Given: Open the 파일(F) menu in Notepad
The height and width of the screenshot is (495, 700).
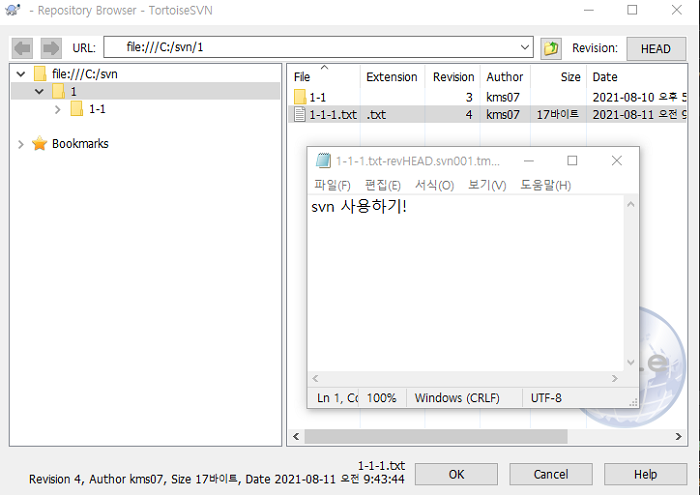Looking at the screenshot, I should [x=332, y=185].
